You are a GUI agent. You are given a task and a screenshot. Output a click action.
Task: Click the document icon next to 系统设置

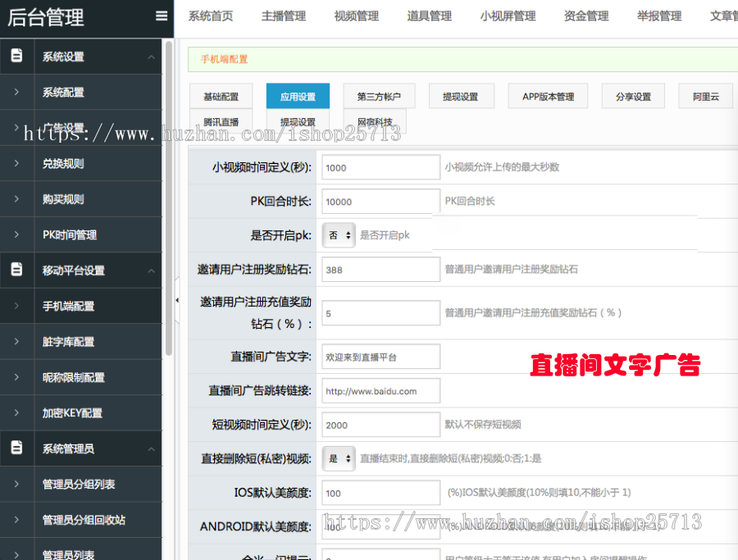(16, 57)
